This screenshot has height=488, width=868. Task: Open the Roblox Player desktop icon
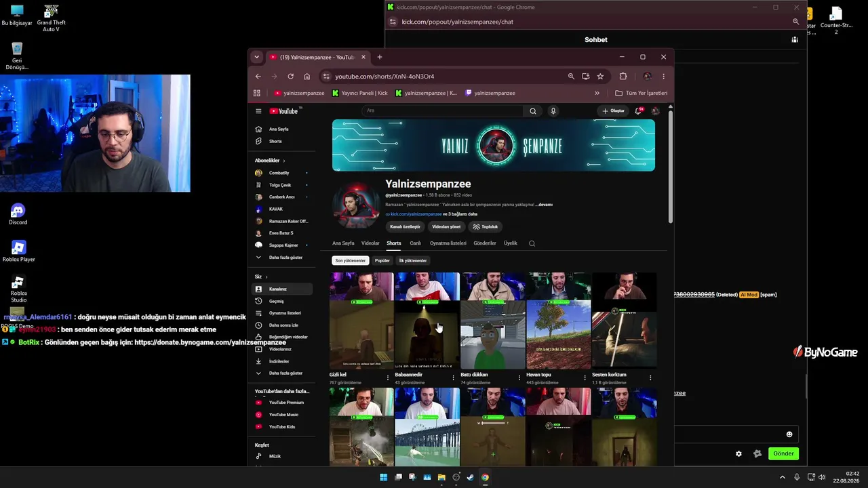(x=18, y=251)
